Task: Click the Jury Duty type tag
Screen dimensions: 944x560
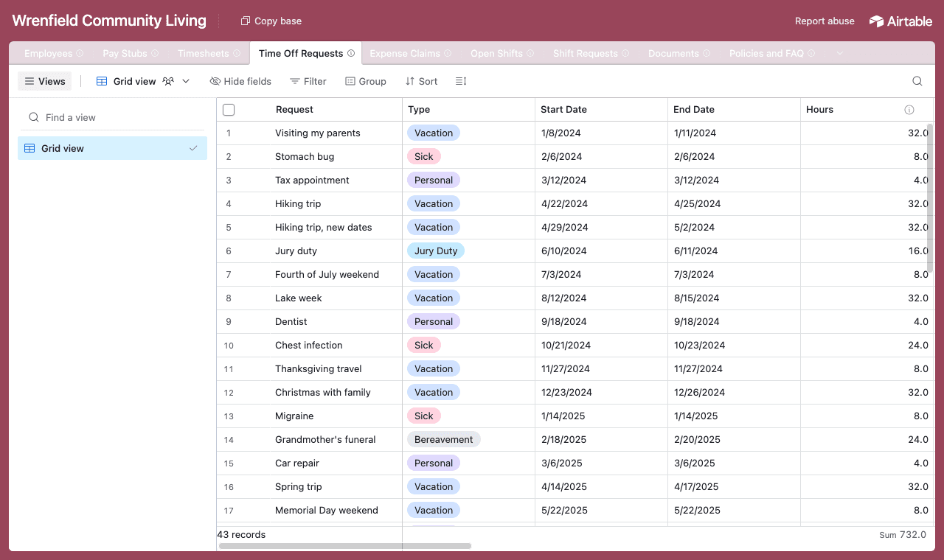Action: click(435, 251)
